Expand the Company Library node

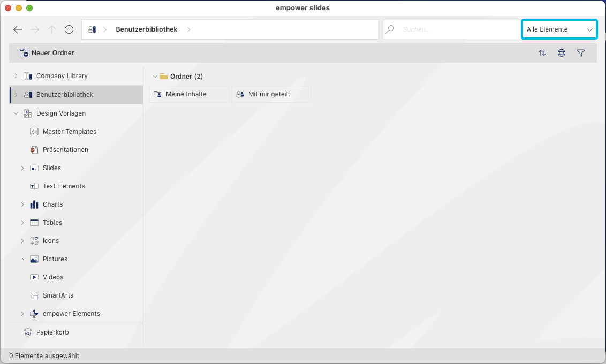tap(16, 76)
